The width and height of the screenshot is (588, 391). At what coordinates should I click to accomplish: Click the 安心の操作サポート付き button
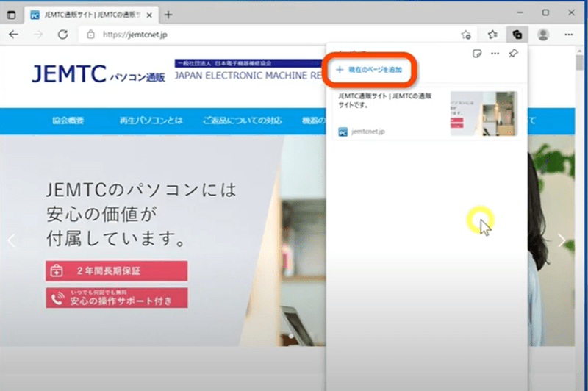pyautogui.click(x=117, y=298)
